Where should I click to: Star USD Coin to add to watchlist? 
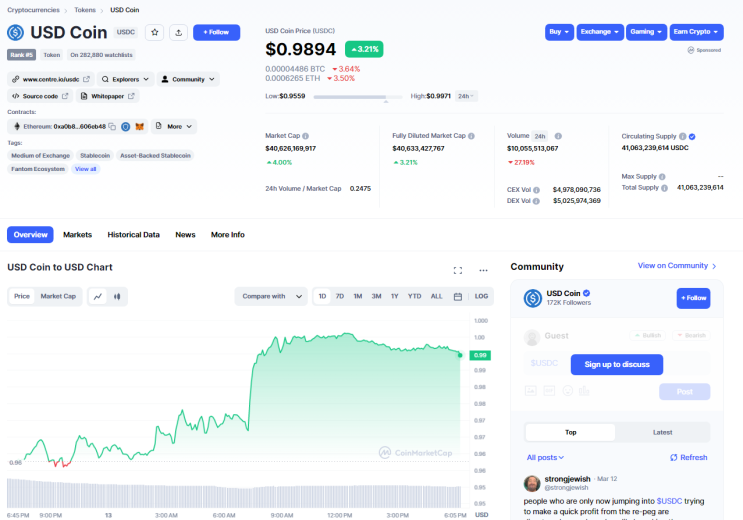[154, 32]
